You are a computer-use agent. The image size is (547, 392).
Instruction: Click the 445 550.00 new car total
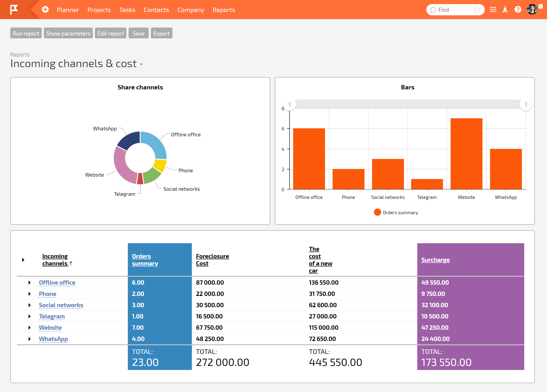coord(335,362)
